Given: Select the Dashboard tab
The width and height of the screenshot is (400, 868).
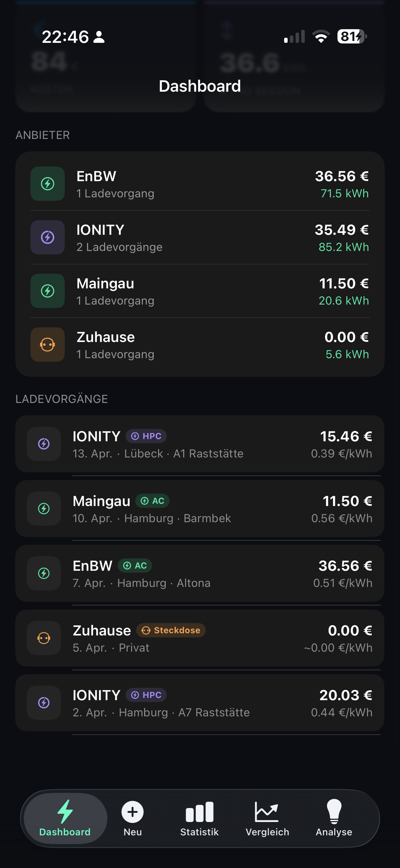Looking at the screenshot, I should coord(65,818).
